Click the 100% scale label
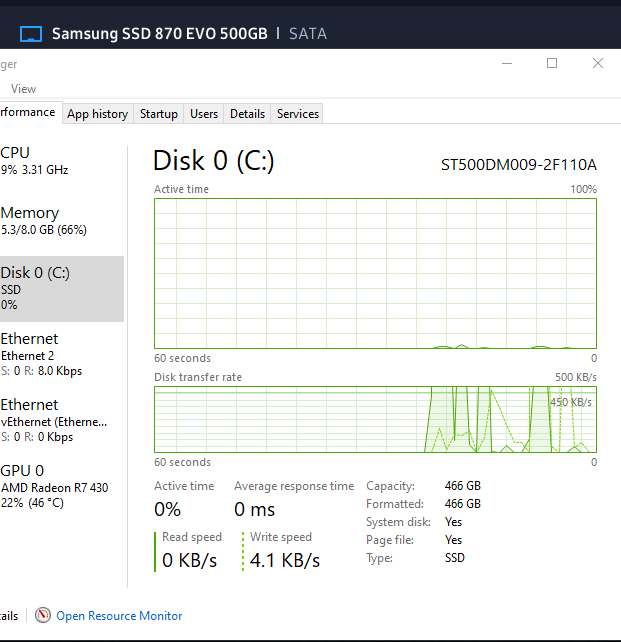This screenshot has height=642, width=621. tap(583, 189)
